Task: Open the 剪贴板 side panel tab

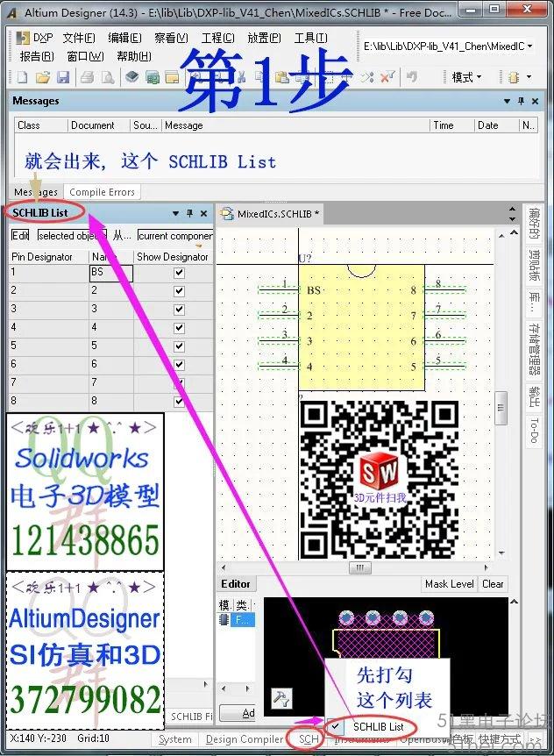Action: point(533,265)
